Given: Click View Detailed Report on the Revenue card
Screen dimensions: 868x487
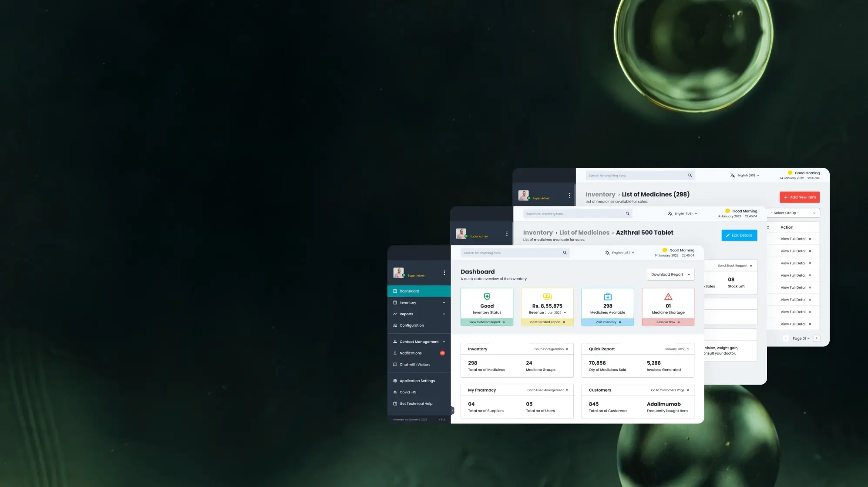Looking at the screenshot, I should tap(547, 322).
